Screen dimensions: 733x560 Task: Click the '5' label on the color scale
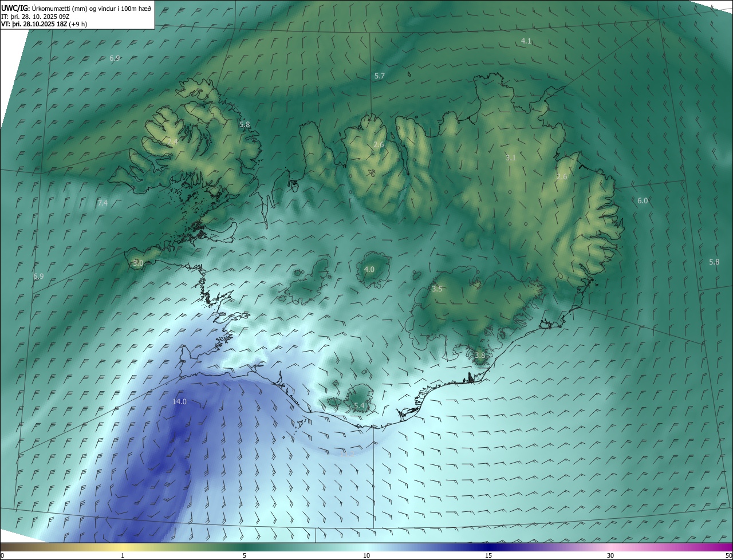click(245, 555)
